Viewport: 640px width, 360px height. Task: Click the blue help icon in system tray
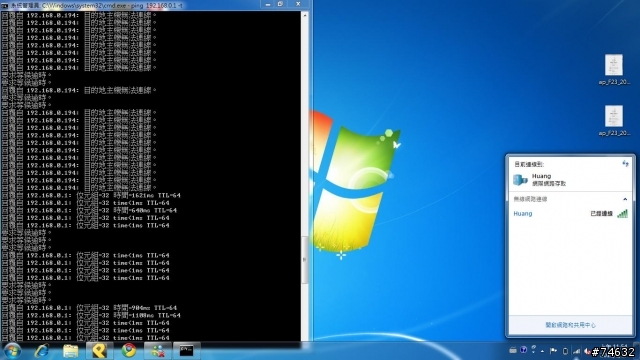524,350
